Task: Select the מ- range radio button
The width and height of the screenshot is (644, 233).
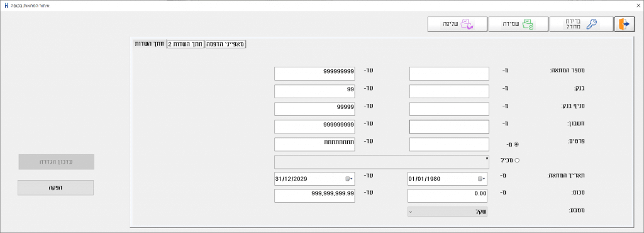Action: (516, 144)
